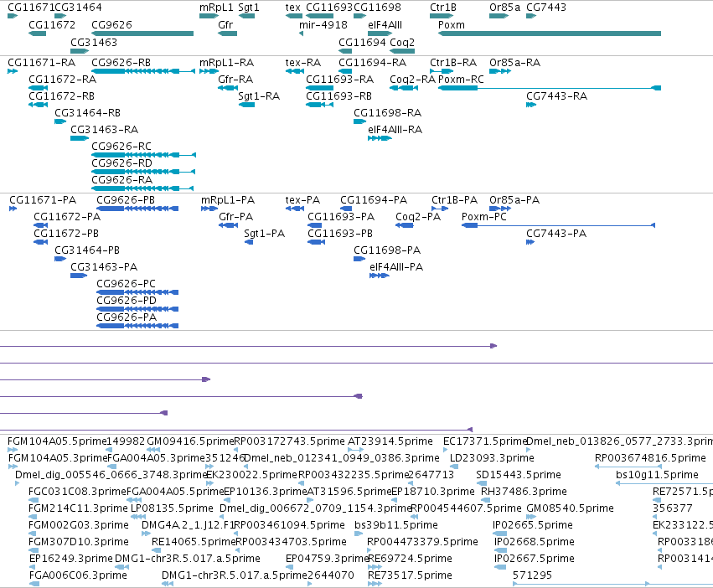Click the AT23914.5prime EST label

pyautogui.click(x=390, y=441)
